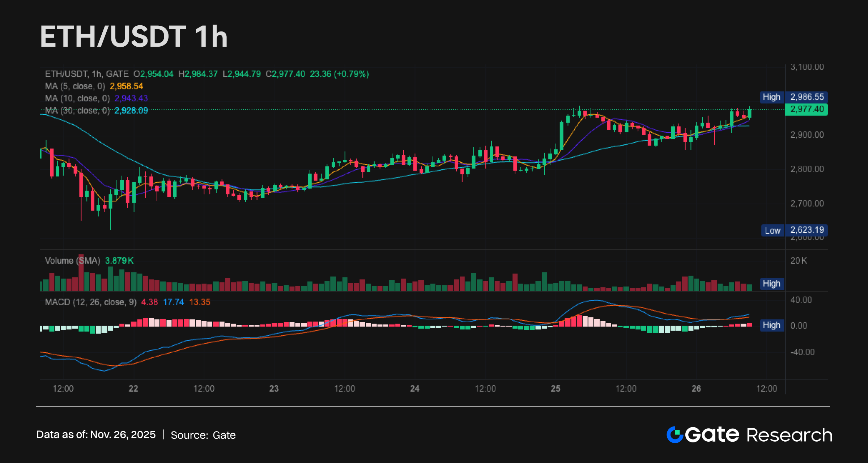
Task: Click the Low price label 2,623.19
Action: click(x=807, y=230)
